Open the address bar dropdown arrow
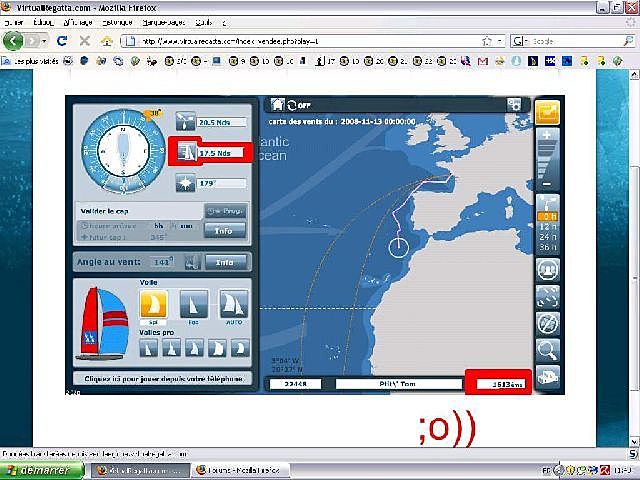The width and height of the screenshot is (640, 480). 500,41
